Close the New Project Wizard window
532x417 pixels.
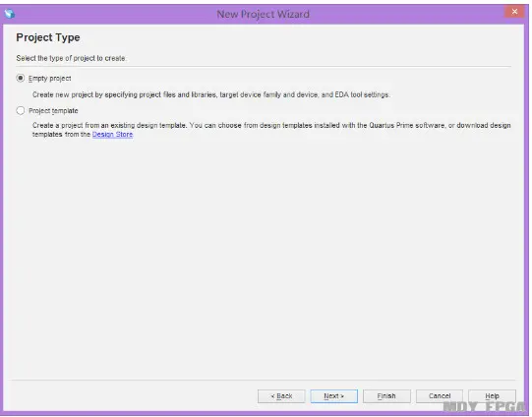[514, 12]
